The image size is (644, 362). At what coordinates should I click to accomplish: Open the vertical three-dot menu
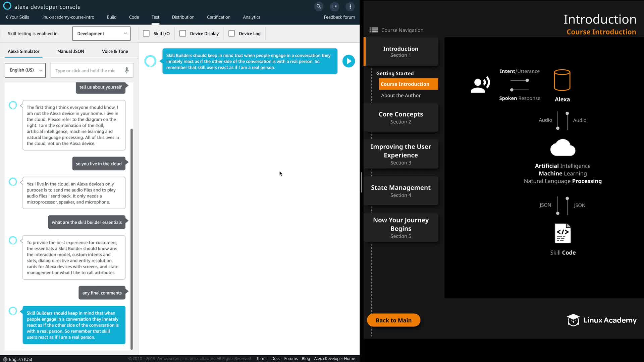(350, 6)
